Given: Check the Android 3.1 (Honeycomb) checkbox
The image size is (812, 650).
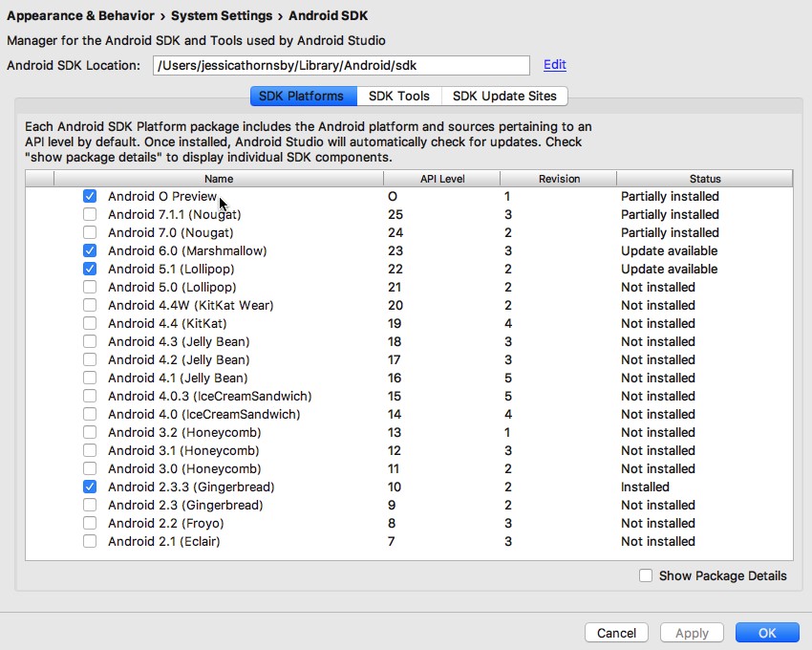Looking at the screenshot, I should [x=90, y=450].
